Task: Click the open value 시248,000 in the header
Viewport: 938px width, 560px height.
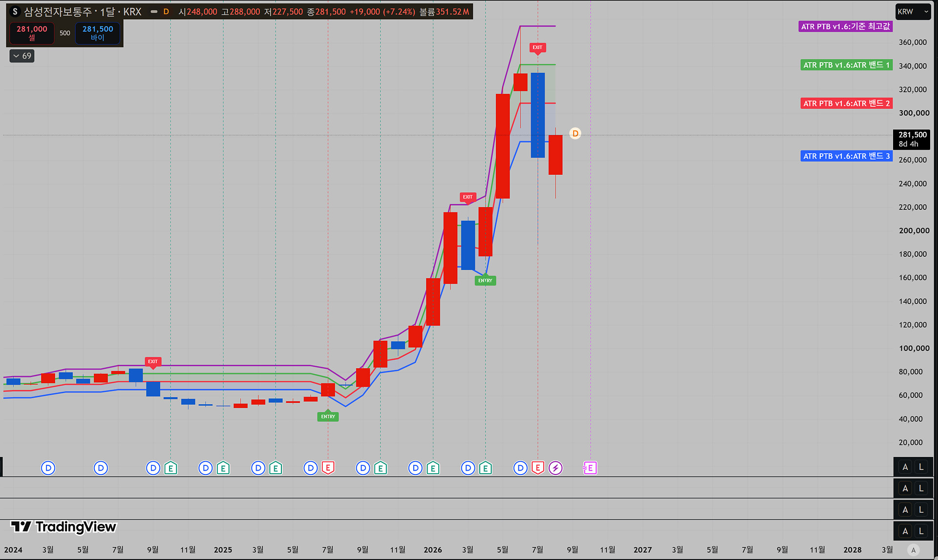Action: click(198, 12)
